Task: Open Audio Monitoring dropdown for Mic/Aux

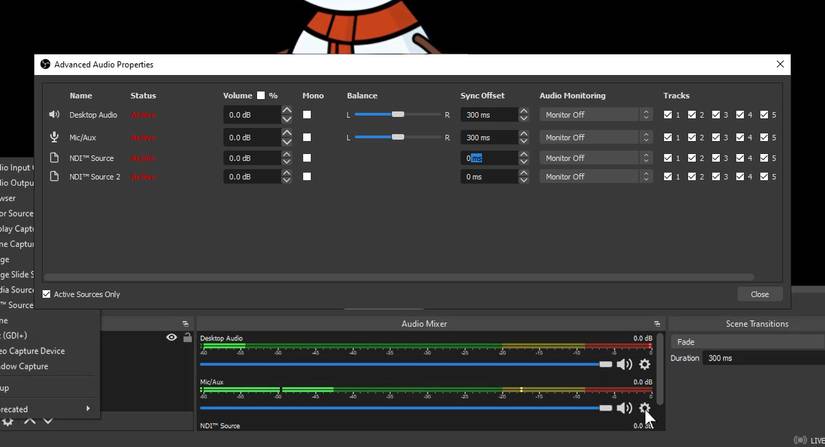Action: tap(596, 137)
